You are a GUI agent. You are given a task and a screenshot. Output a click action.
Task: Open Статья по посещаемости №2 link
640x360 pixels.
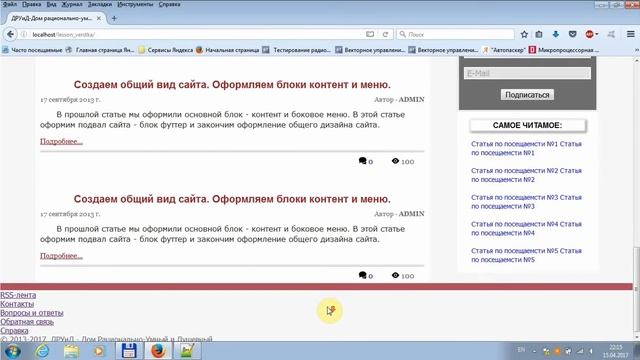tap(526, 175)
